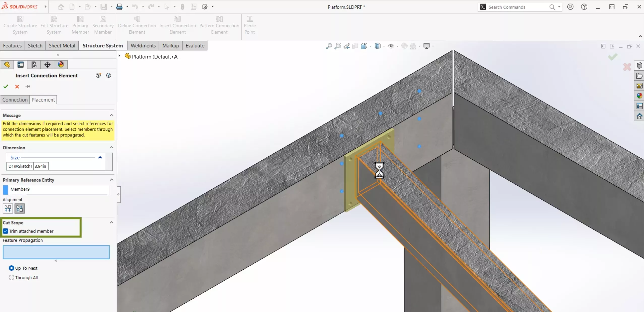Click the red X cancel button
Screen dimensions: 644x312
click(x=17, y=86)
